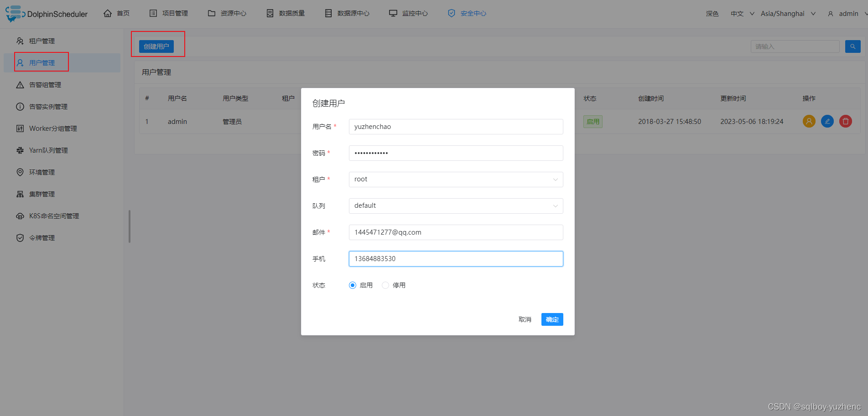Image resolution: width=868 pixels, height=416 pixels.
Task: Click the sidebar vertical scrollbar handle
Action: [130, 226]
